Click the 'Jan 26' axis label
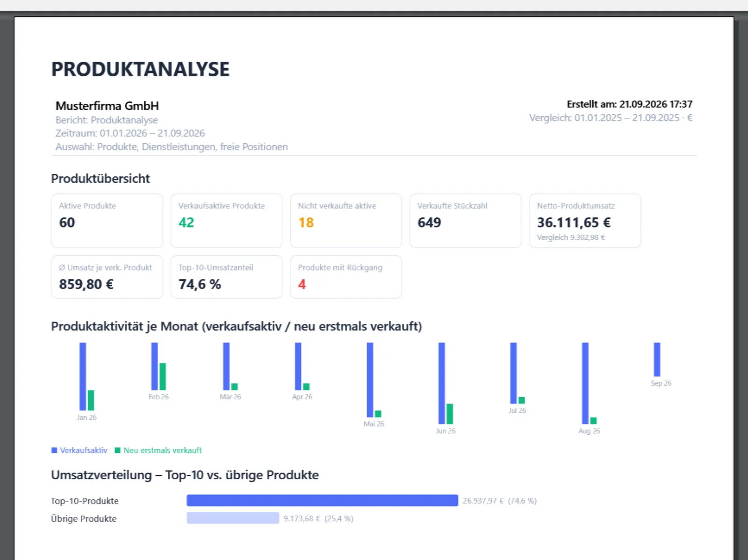Image resolution: width=748 pixels, height=560 pixels. (x=86, y=417)
